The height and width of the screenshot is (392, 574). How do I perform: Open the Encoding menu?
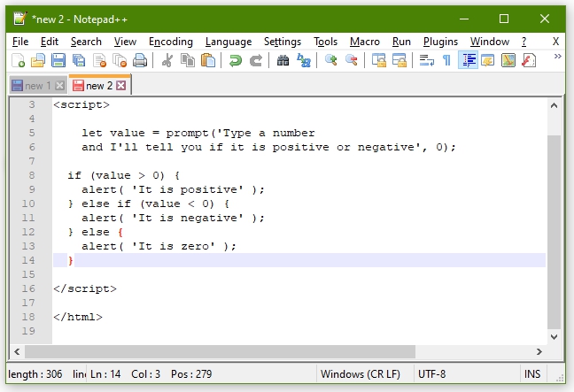point(171,42)
